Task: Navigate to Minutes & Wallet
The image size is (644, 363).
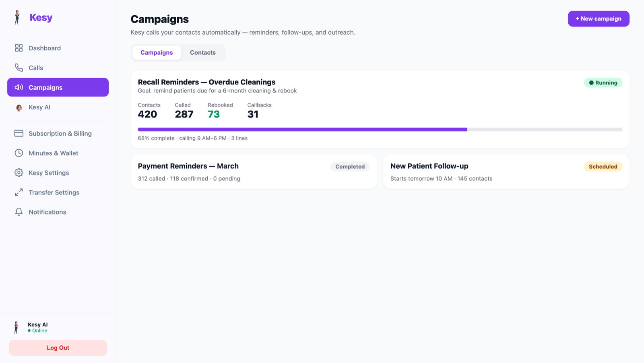Action: [x=58, y=153]
